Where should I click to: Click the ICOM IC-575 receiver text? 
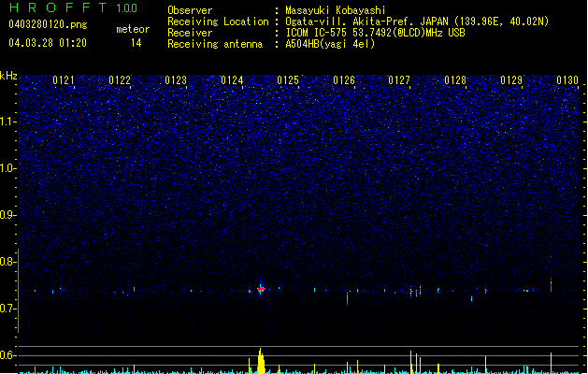point(375,33)
